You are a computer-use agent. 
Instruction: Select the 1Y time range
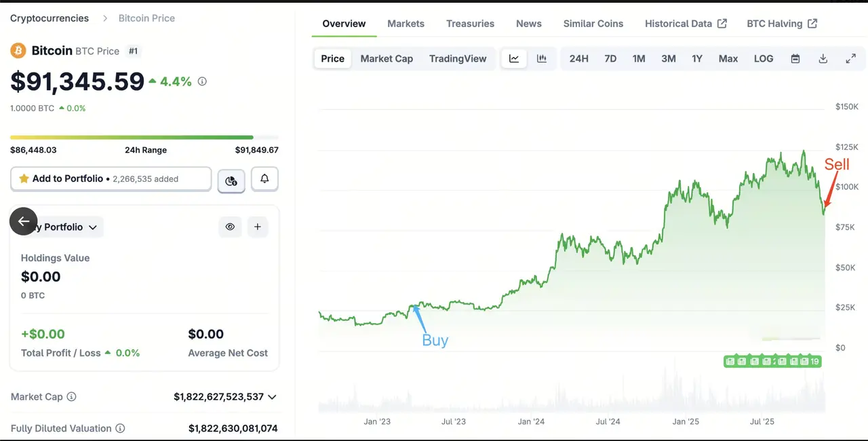[x=697, y=58]
